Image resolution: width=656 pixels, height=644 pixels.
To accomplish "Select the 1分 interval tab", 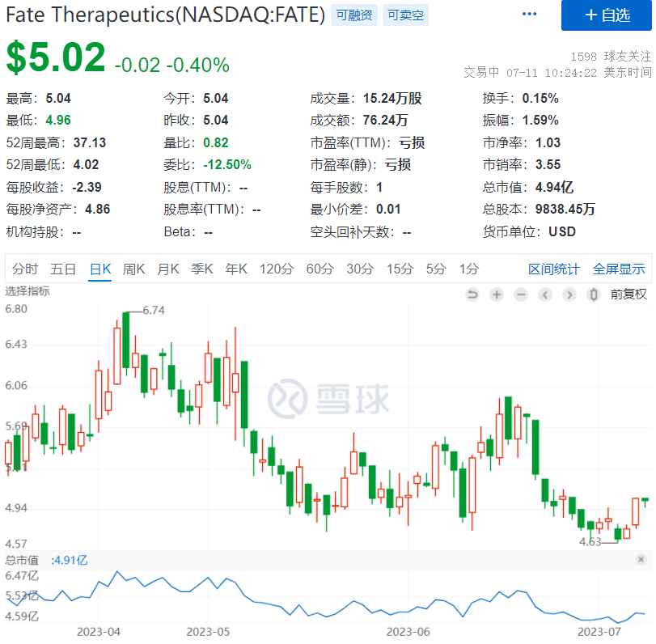I will point(468,269).
